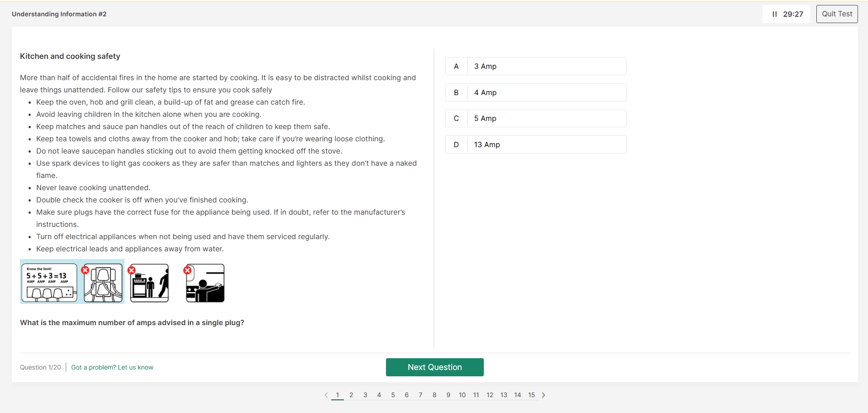Quit the test
Viewport: 868px width, 413px height.
pos(837,14)
